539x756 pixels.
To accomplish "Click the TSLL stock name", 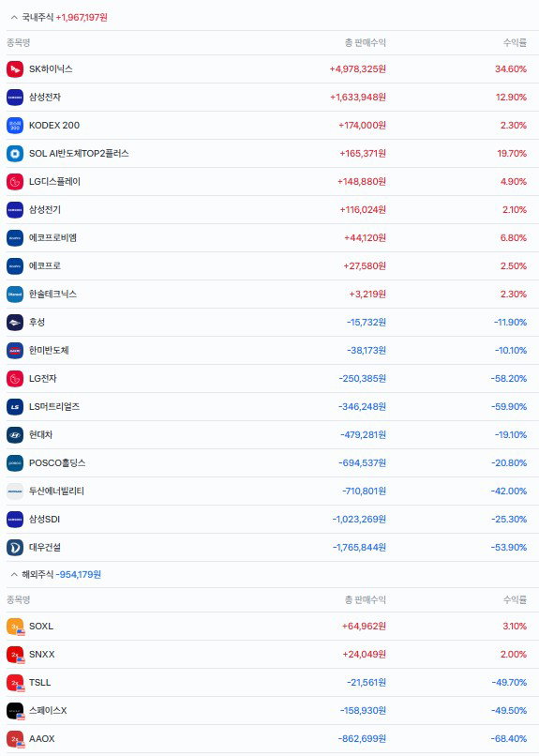I will tap(39, 682).
